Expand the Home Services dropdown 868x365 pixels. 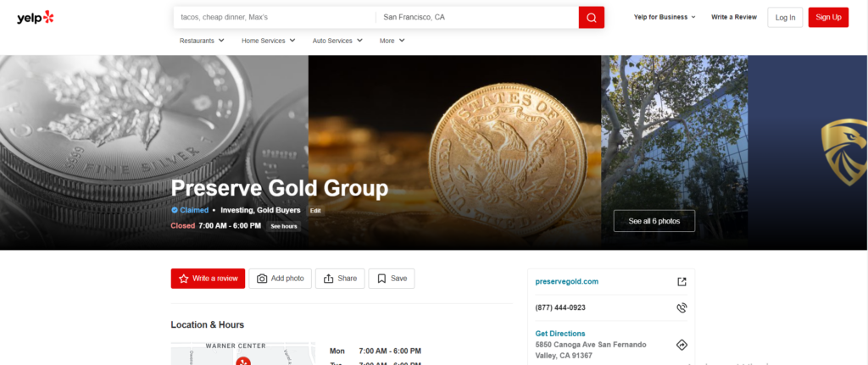[269, 41]
